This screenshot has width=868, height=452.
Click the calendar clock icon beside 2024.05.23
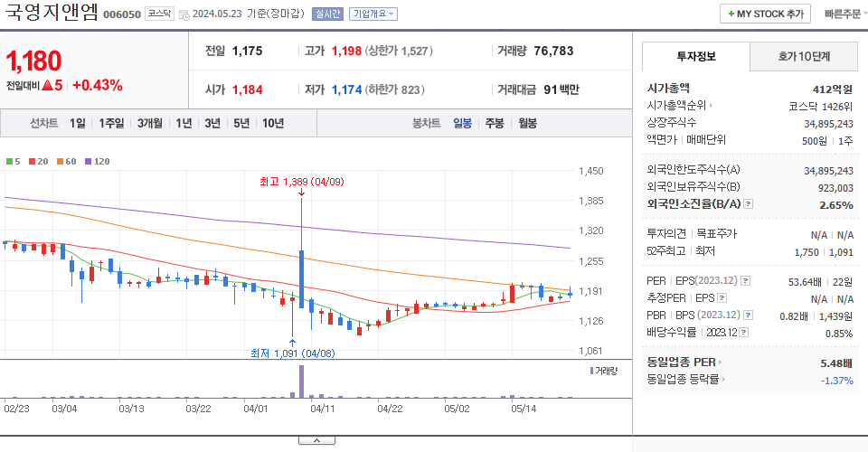point(184,14)
